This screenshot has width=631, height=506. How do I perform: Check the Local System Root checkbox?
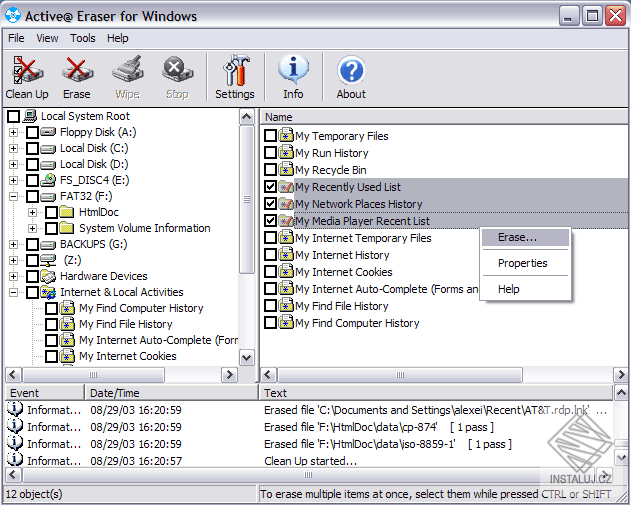tap(13, 116)
